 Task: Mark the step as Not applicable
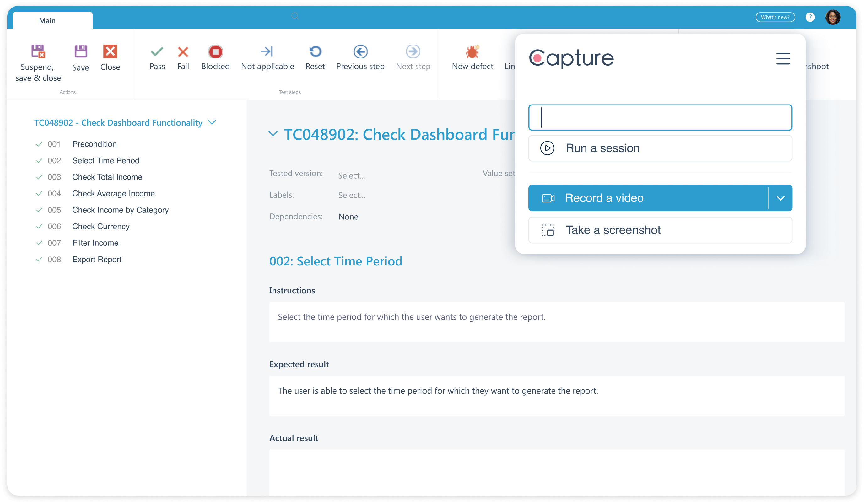coord(267,57)
